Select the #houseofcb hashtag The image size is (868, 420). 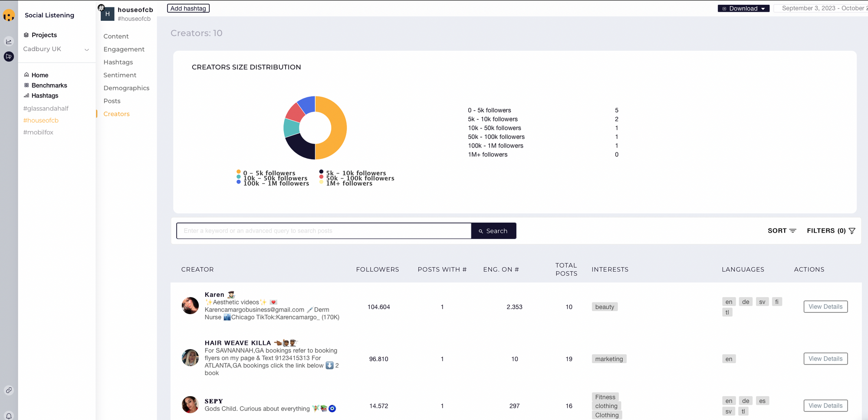(41, 120)
